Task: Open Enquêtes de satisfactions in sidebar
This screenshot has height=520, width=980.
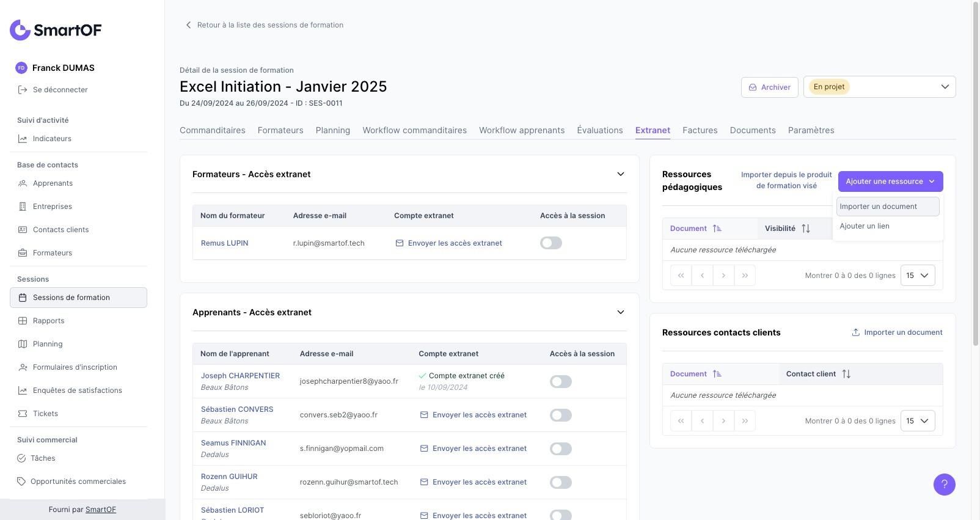Action: click(x=78, y=390)
